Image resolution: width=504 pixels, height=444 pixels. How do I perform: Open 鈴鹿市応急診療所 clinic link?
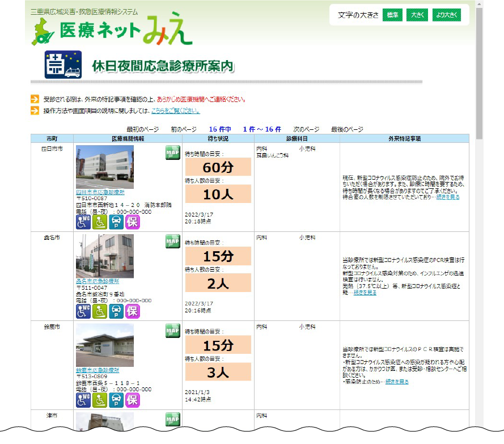tap(98, 370)
